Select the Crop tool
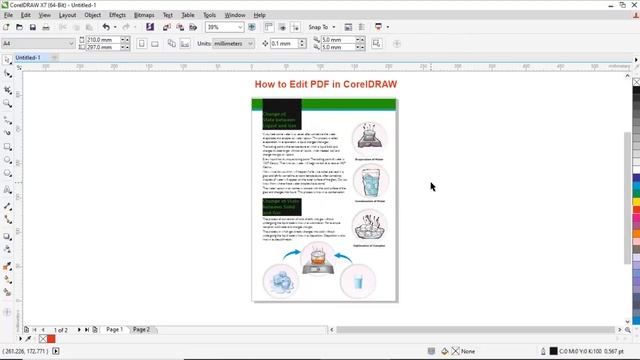Image resolution: width=640 pixels, height=360 pixels. [7, 90]
